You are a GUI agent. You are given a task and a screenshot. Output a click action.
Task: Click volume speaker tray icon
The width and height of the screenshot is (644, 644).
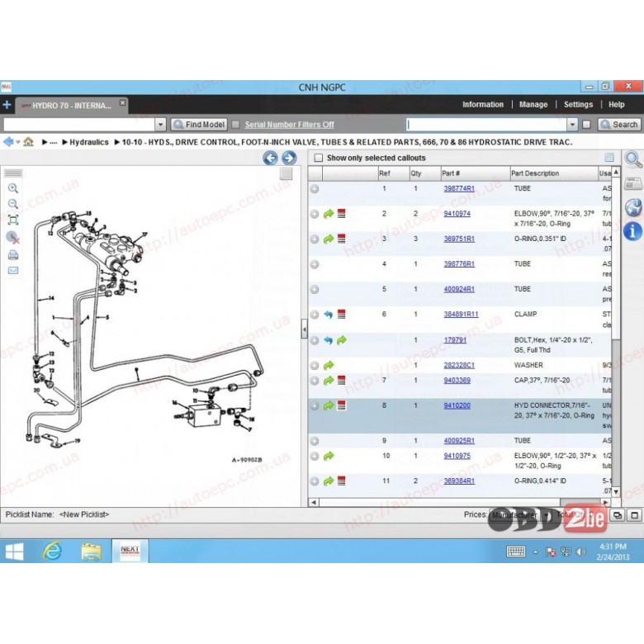[x=580, y=552]
